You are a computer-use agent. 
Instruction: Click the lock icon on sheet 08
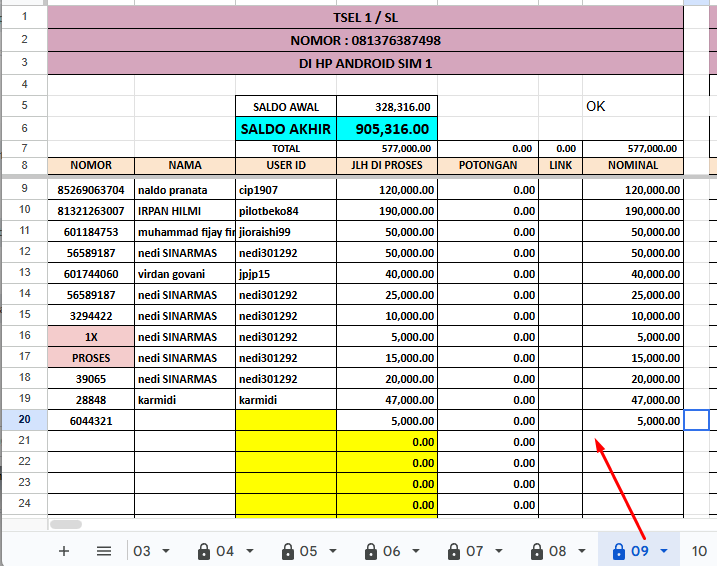tap(537, 551)
